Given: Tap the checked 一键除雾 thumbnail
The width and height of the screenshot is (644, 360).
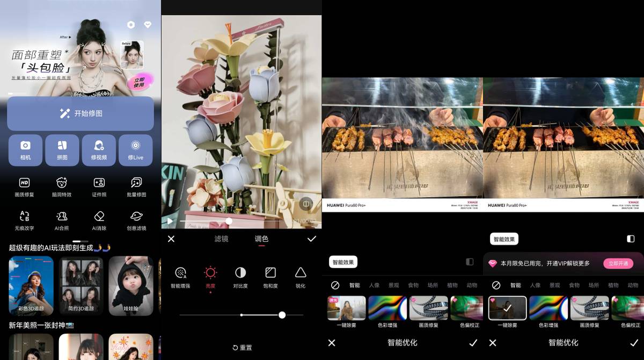Looking at the screenshot, I should point(507,308).
